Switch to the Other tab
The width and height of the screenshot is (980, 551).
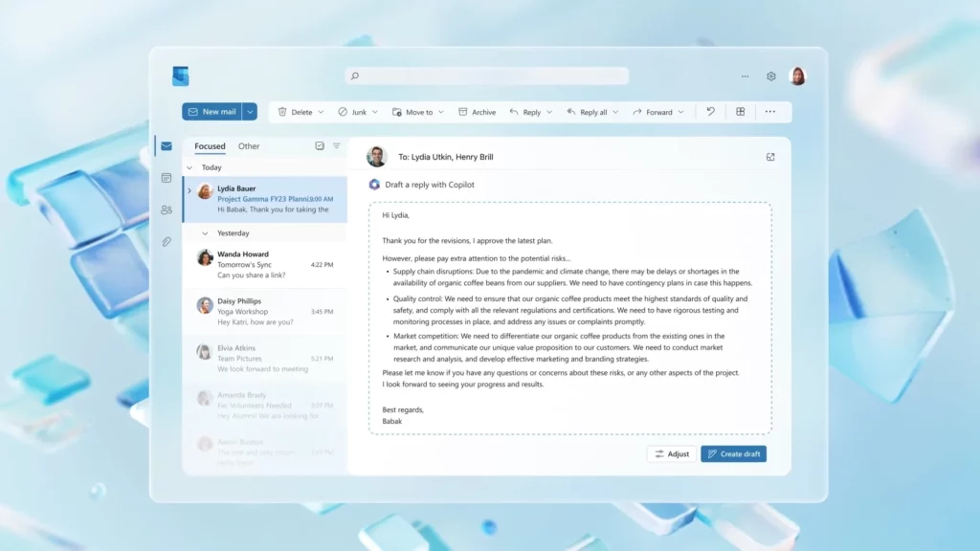coord(249,146)
